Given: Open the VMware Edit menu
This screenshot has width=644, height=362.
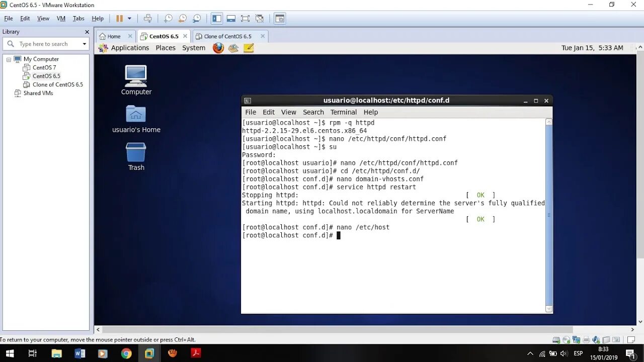Looking at the screenshot, I should pyautogui.click(x=25, y=19).
